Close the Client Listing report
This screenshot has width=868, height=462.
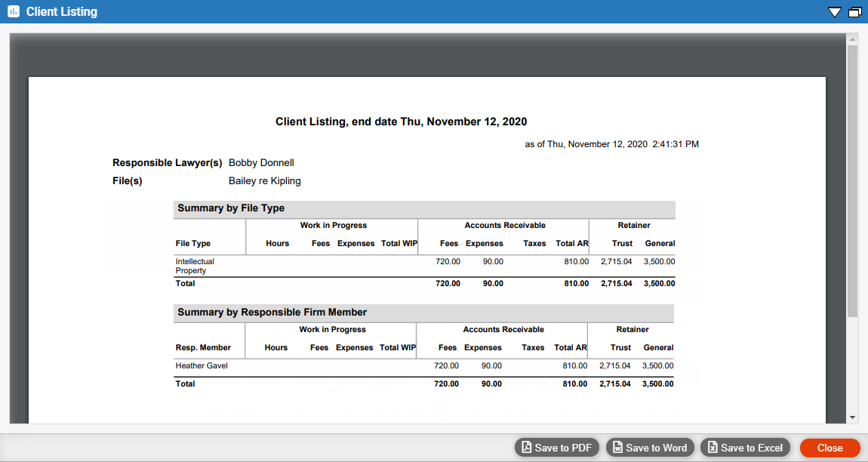830,448
